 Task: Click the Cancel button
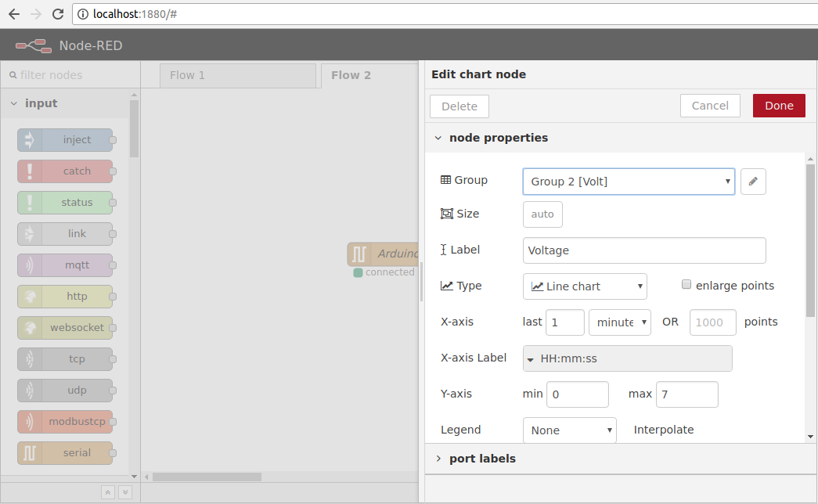click(x=710, y=106)
